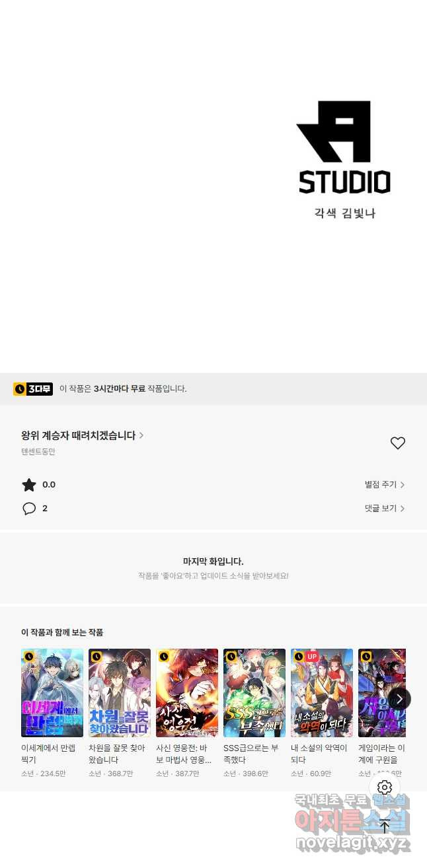
Task: Click the scroll-to-top arrow icon
Action: pyautogui.click(x=385, y=826)
